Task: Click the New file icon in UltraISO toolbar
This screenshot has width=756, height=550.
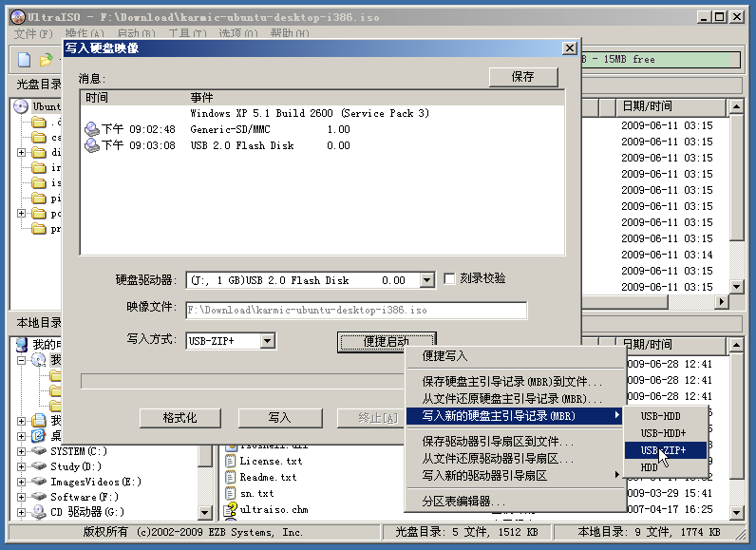Action: pyautogui.click(x=24, y=60)
